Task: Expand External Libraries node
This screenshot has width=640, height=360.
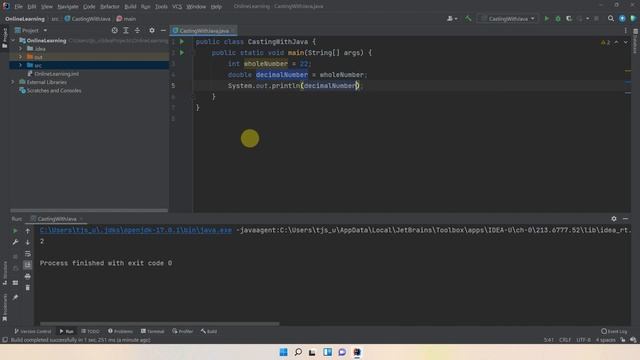Action: [x=13, y=82]
